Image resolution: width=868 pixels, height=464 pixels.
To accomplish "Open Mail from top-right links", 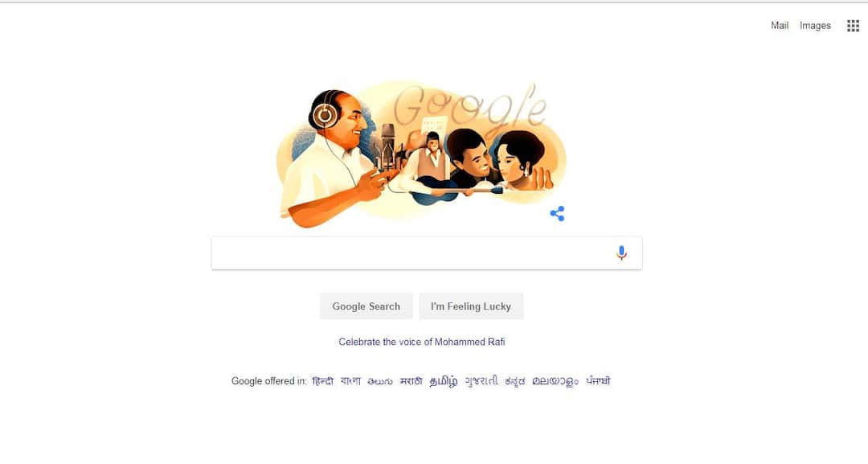I will [x=780, y=26].
